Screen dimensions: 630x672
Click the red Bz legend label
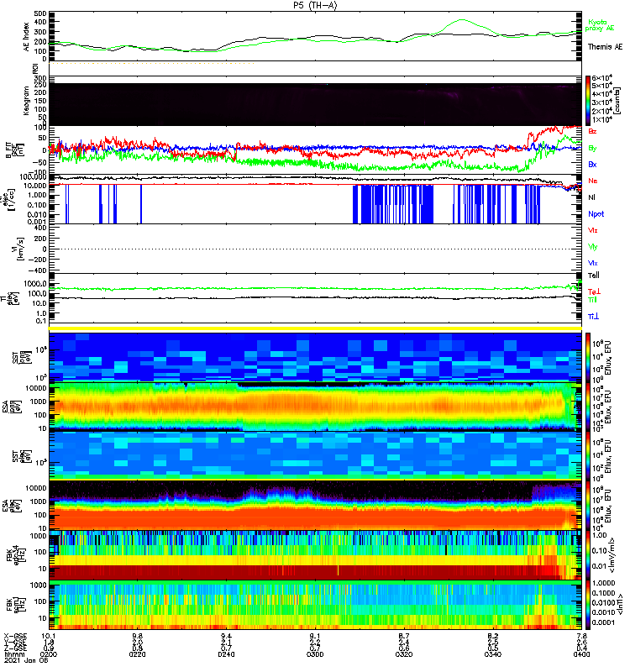tap(592, 132)
